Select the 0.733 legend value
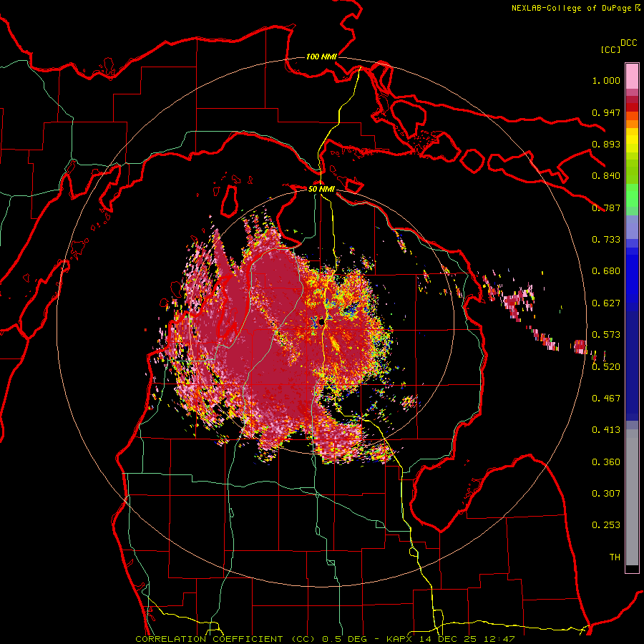 point(606,240)
